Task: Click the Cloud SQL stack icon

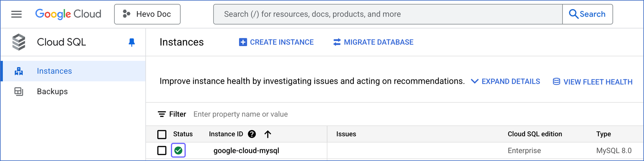Action: pos(19,42)
